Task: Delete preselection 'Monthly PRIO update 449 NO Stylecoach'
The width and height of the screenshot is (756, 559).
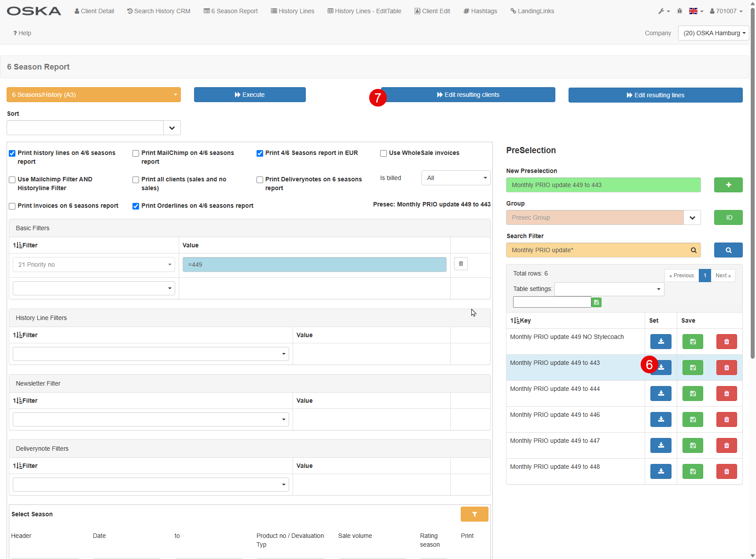Action: coord(726,342)
